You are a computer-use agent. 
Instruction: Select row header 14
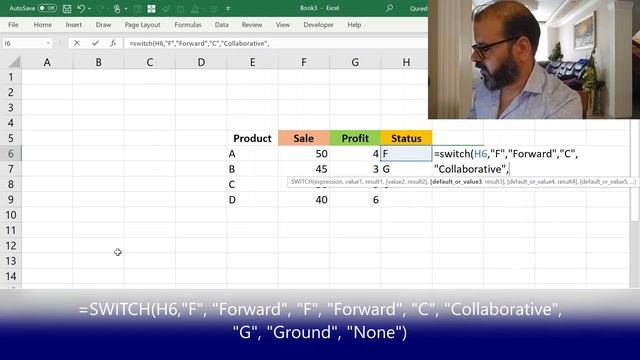point(11,276)
